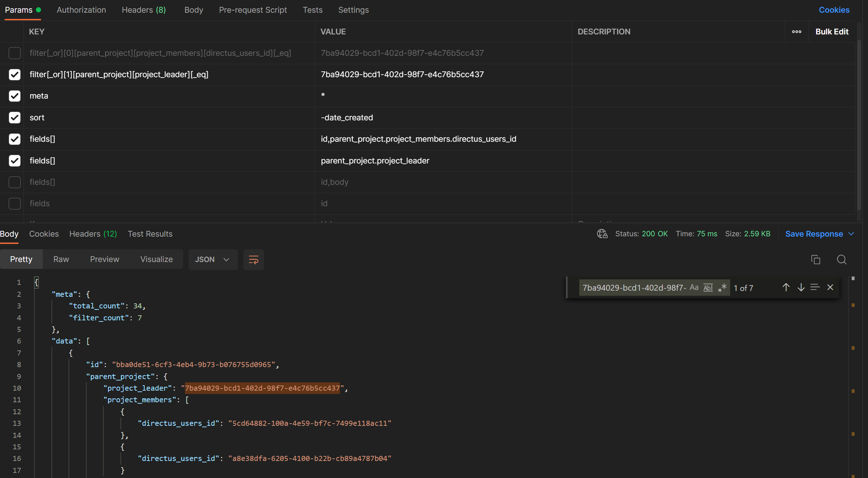Enable the filter[_or][0] project_members checkbox
The image size is (868, 478).
[15, 53]
